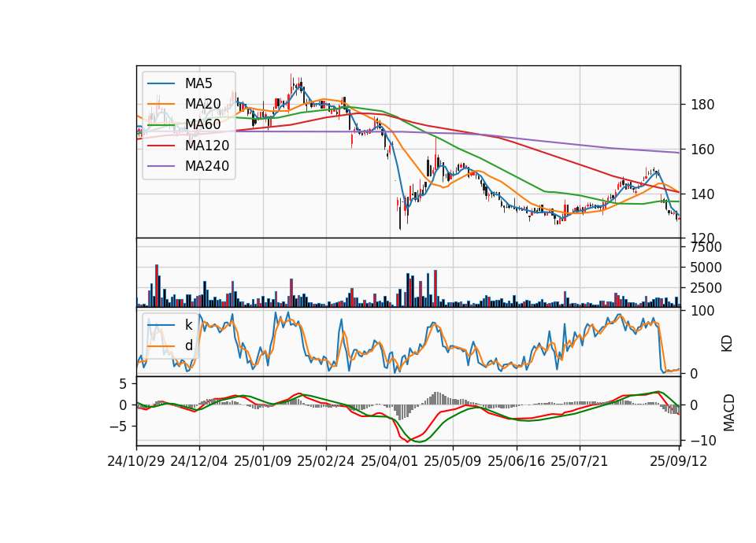Click the blue MA5 legend line sample
Screen dimensions: 756x543
point(161,84)
